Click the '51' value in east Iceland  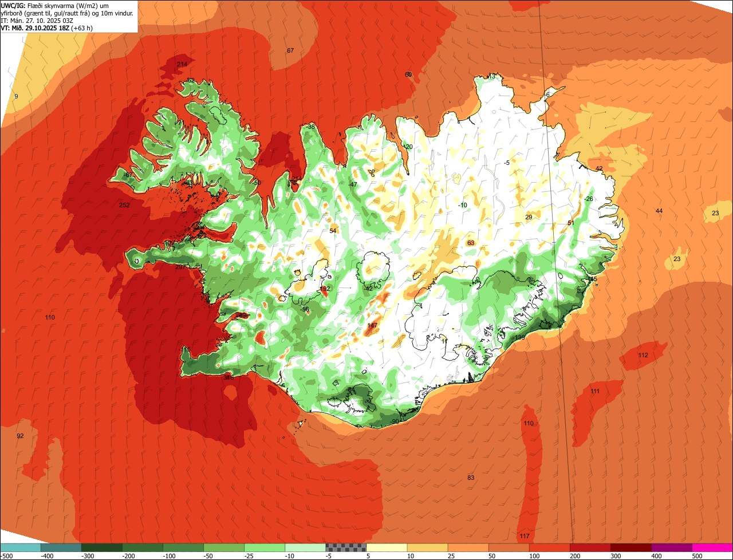570,223
